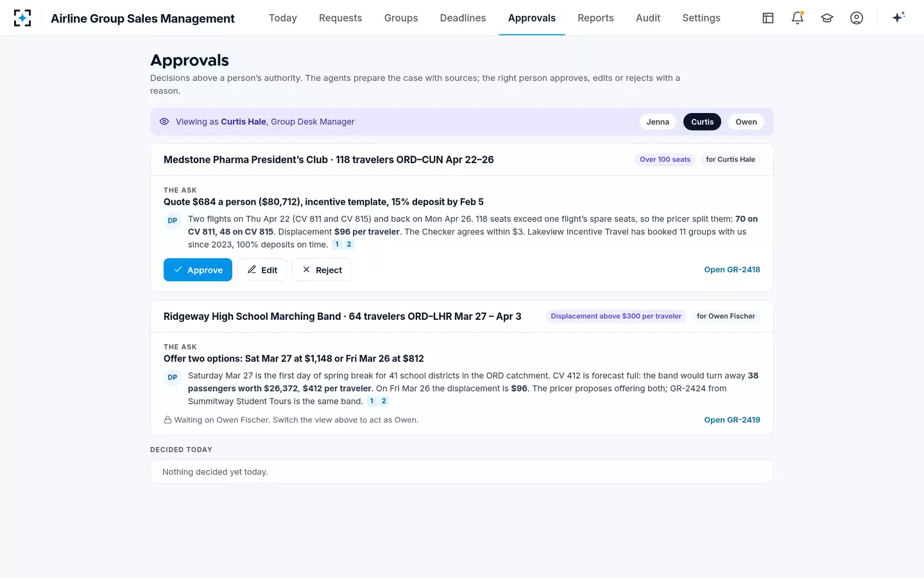Approve the Medstone Pharma quote
Viewport: 924px width, 578px height.
click(x=198, y=270)
